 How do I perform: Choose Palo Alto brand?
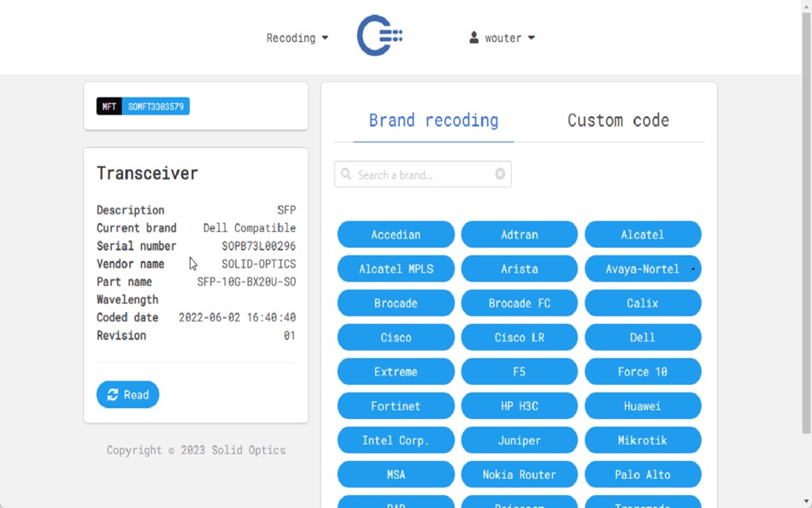point(643,475)
